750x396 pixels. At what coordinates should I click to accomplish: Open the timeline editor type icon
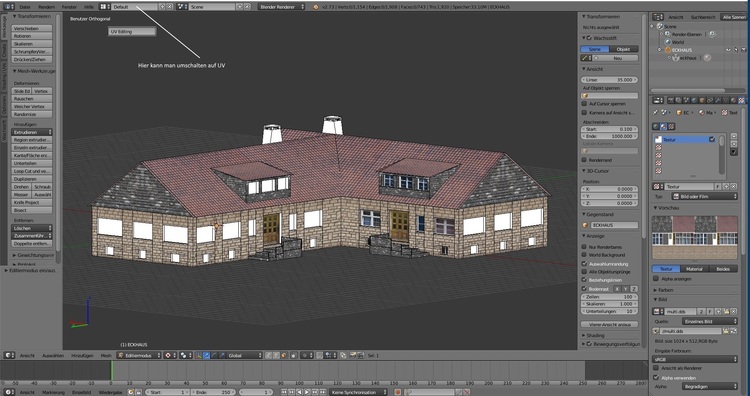click(8, 392)
